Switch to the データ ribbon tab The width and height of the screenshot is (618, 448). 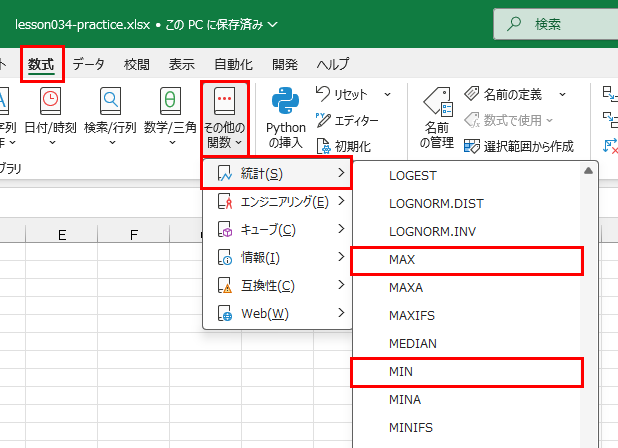pyautogui.click(x=89, y=64)
